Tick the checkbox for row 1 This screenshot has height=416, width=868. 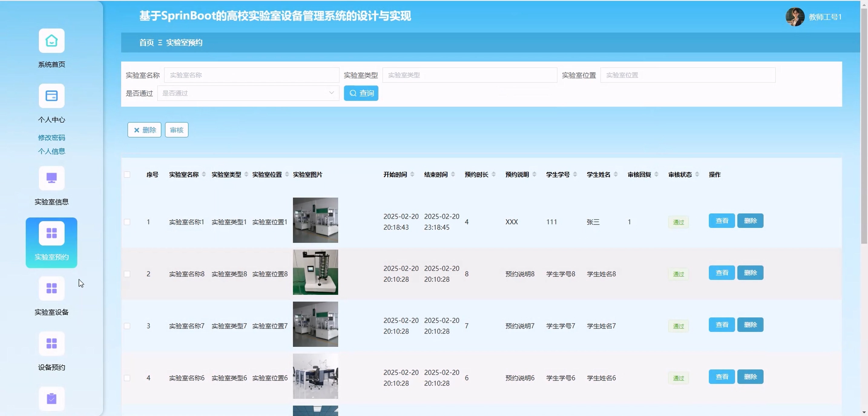click(127, 222)
